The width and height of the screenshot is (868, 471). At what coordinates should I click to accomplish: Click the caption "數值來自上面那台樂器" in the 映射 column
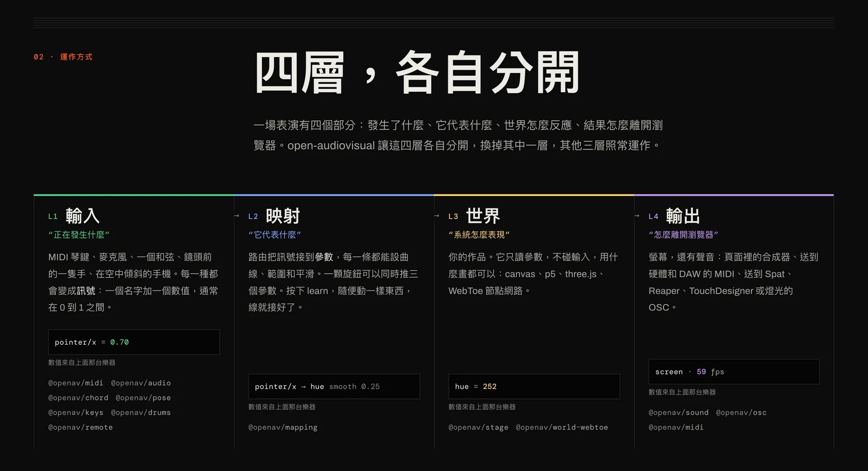tap(282, 407)
